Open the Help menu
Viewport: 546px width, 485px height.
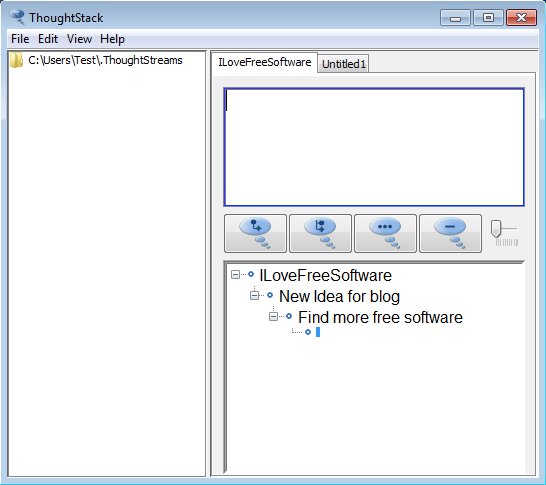pos(112,39)
